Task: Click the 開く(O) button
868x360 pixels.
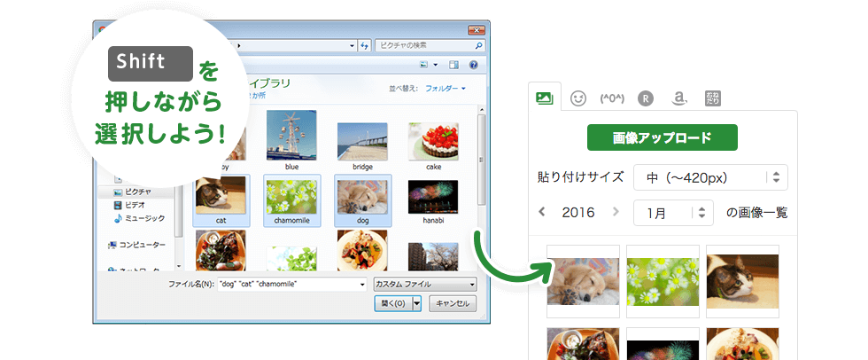Action: tap(393, 303)
